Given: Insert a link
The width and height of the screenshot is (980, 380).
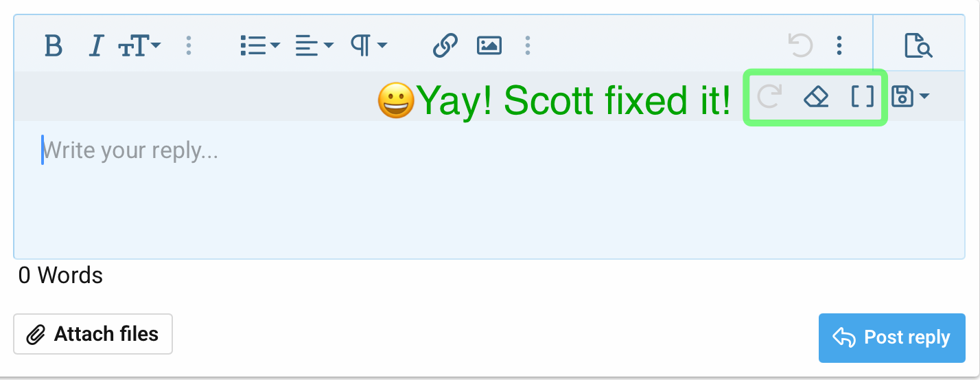Looking at the screenshot, I should pyautogui.click(x=445, y=46).
